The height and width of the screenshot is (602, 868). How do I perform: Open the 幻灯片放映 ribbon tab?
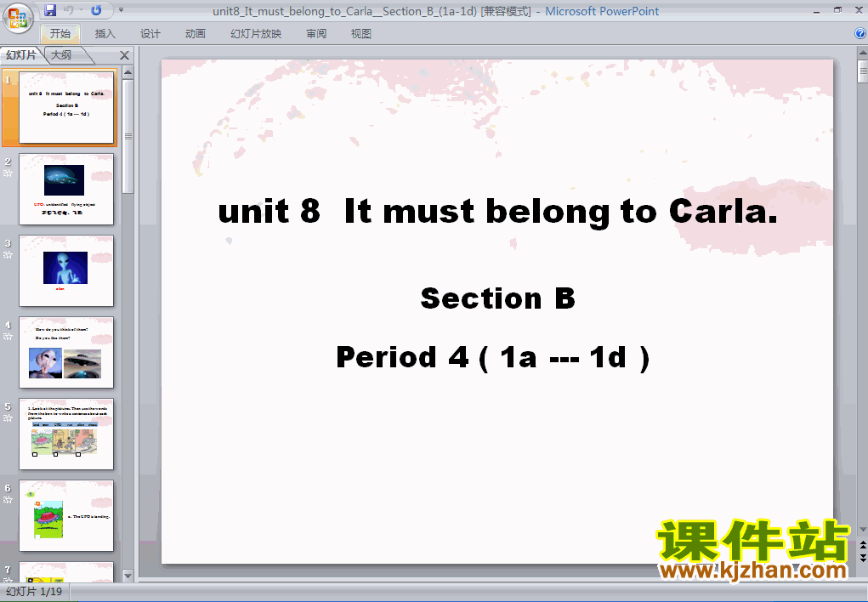[x=256, y=34]
